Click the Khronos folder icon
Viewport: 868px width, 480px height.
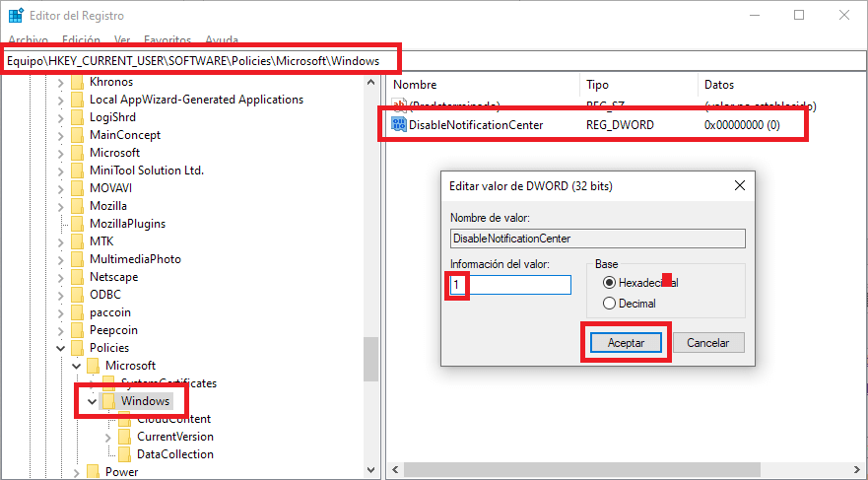[x=78, y=82]
